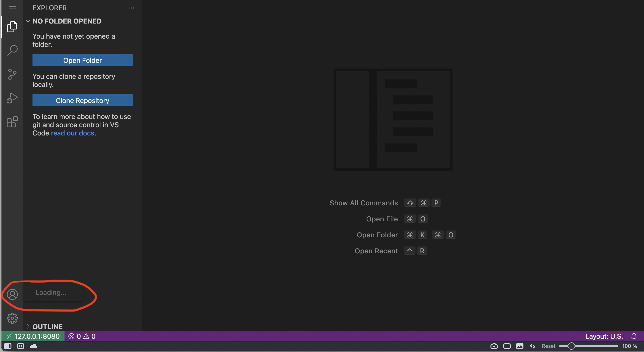The image size is (644, 352).
Task: Follow the read our docs link
Action: point(72,133)
